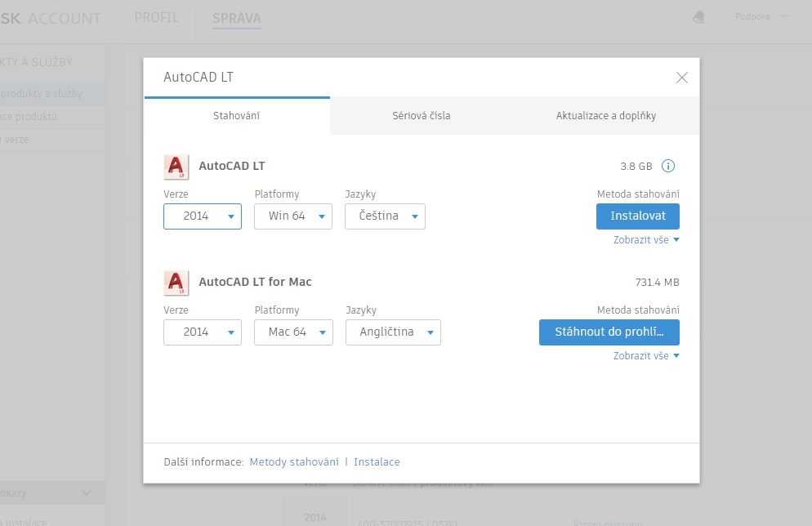The width and height of the screenshot is (812, 526).
Task: Click the notification icon next to Podpora
Action: [698, 17]
